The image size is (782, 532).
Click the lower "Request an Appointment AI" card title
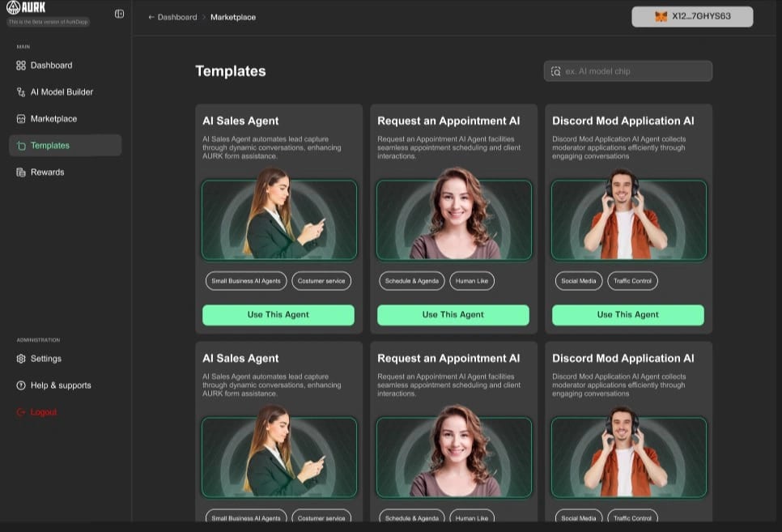[x=448, y=359]
